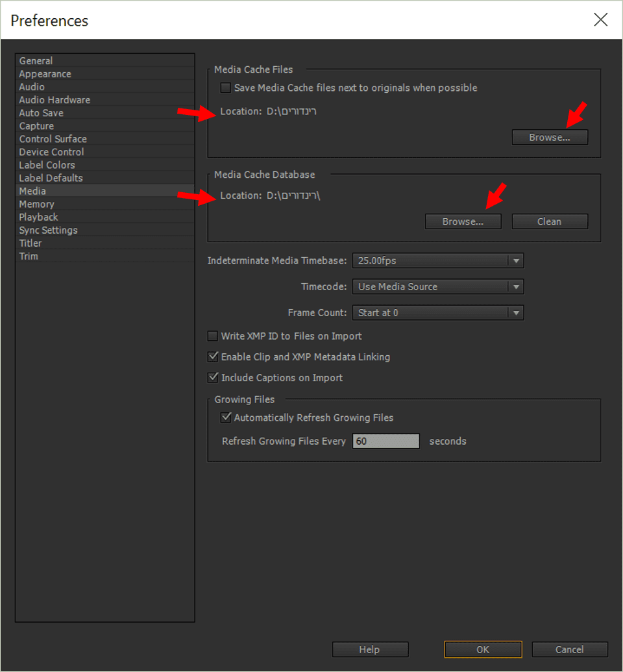The image size is (623, 672).
Task: Toggle Write XMP ID to Files on Import
Action: (x=212, y=336)
